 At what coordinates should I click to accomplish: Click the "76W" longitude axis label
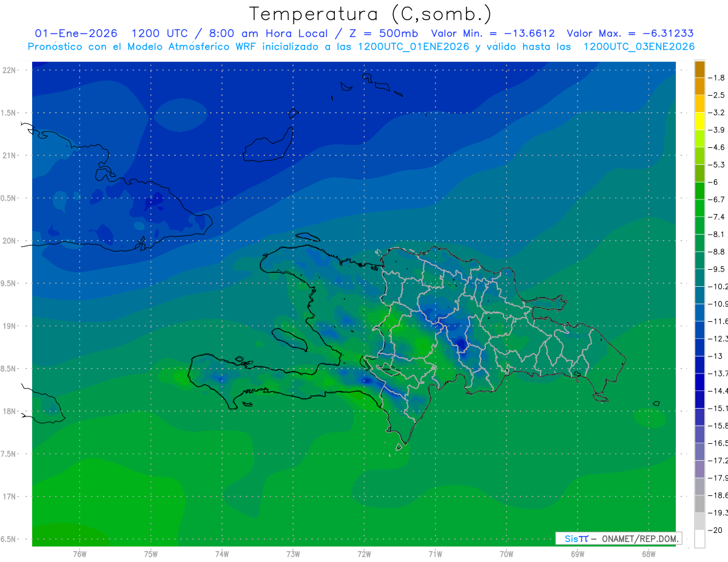(x=79, y=554)
